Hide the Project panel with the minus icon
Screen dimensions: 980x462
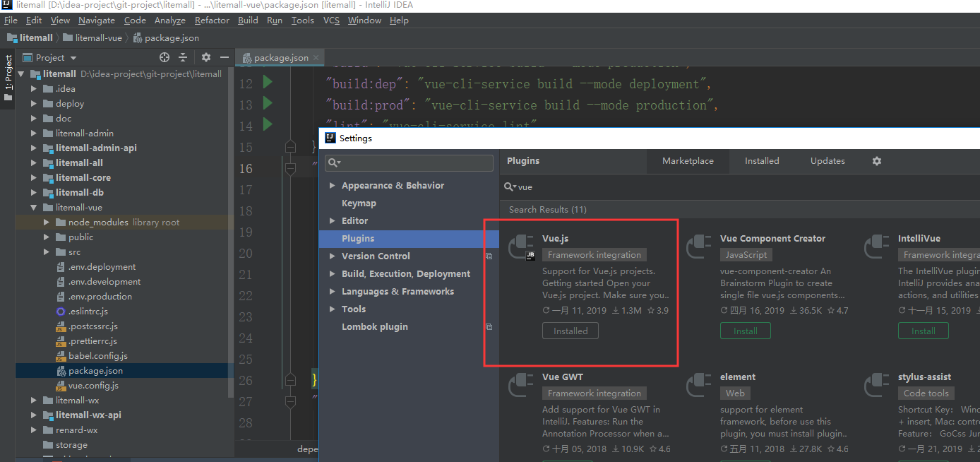click(x=225, y=57)
